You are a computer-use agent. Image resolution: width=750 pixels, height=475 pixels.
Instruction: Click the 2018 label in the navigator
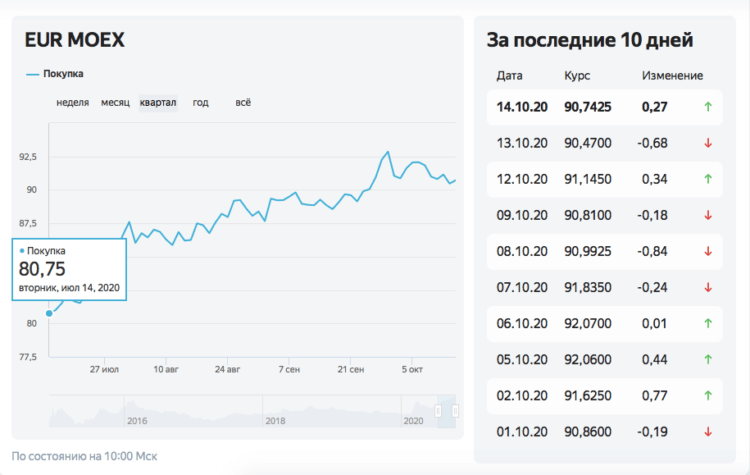pos(276,421)
